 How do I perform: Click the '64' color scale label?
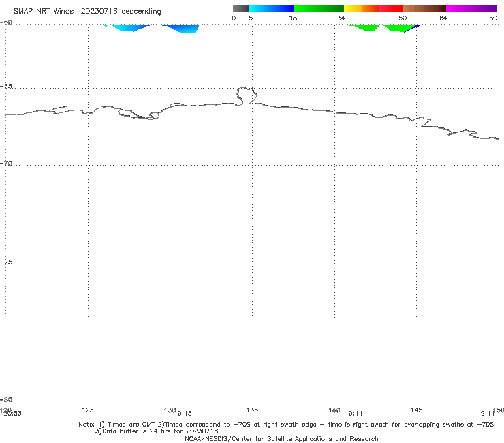pyautogui.click(x=443, y=18)
